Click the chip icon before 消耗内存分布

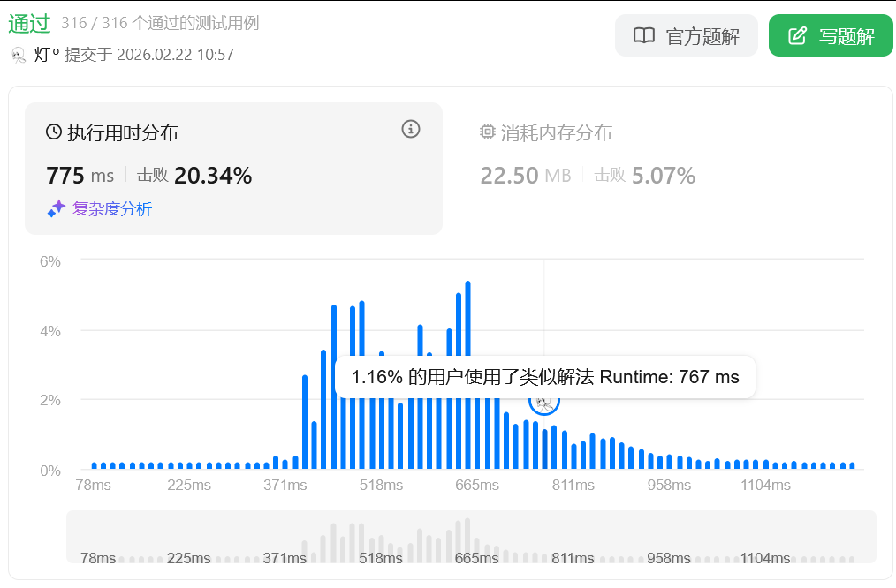click(487, 132)
